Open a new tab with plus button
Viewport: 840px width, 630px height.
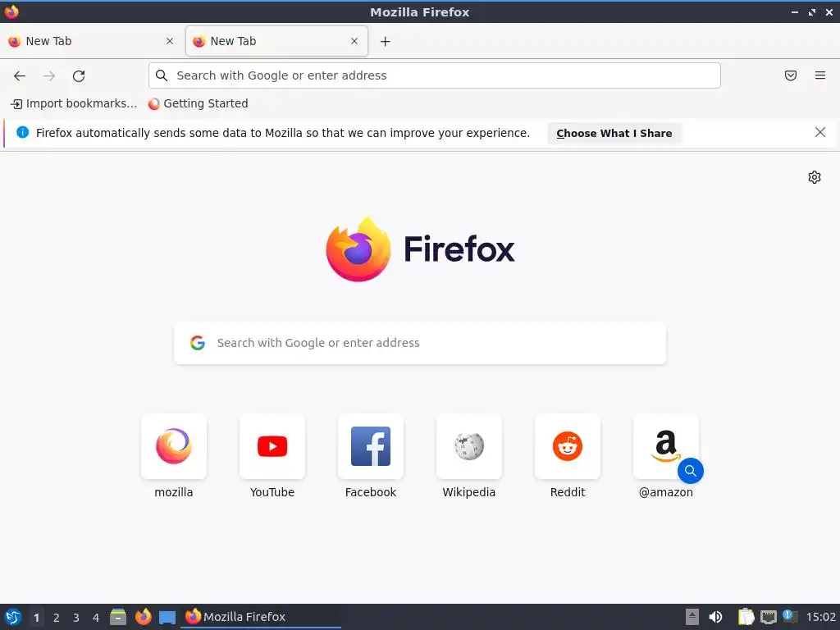[x=386, y=41]
